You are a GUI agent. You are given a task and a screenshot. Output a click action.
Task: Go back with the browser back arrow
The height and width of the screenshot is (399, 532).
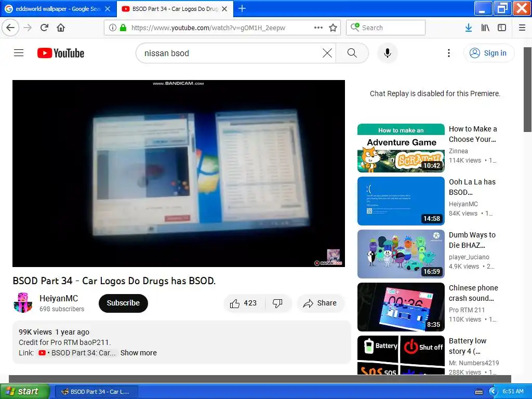point(10,28)
